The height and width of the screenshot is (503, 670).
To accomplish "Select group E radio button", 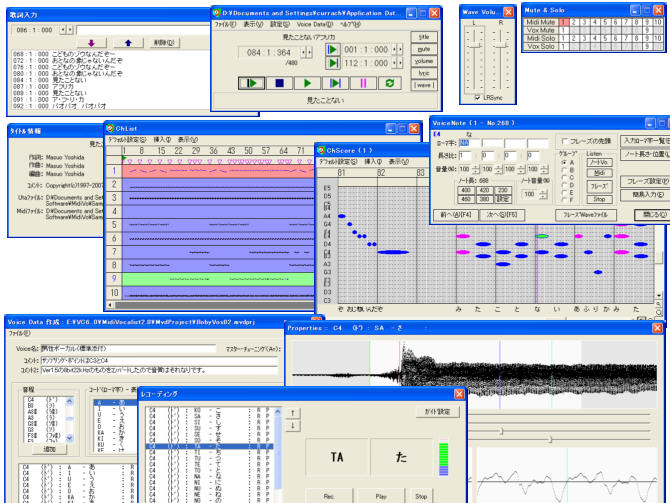I will click(x=564, y=192).
